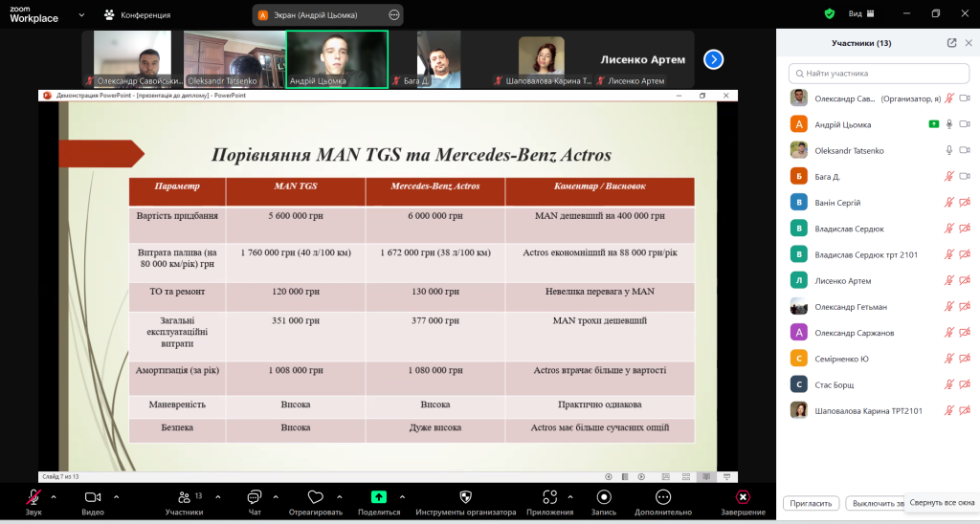This screenshot has height=524, width=980.
Task: Click normal view icon in PowerPoint status bar
Action: tap(666, 476)
